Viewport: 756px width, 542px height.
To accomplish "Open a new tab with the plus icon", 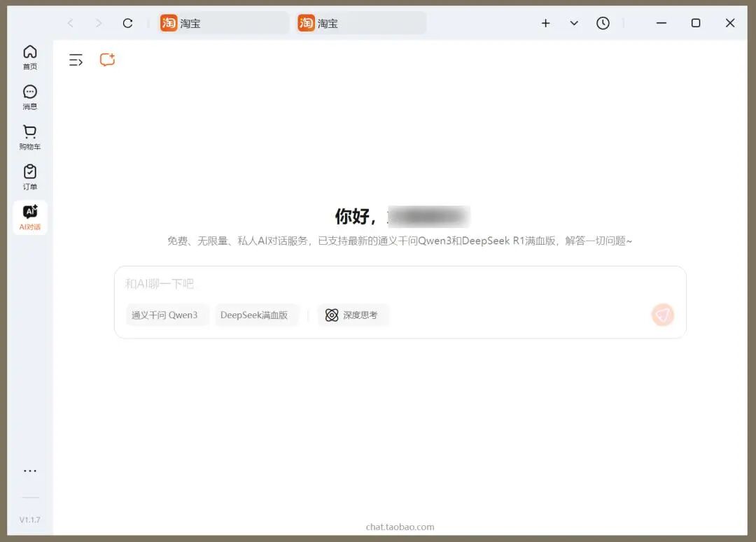I will pos(545,22).
